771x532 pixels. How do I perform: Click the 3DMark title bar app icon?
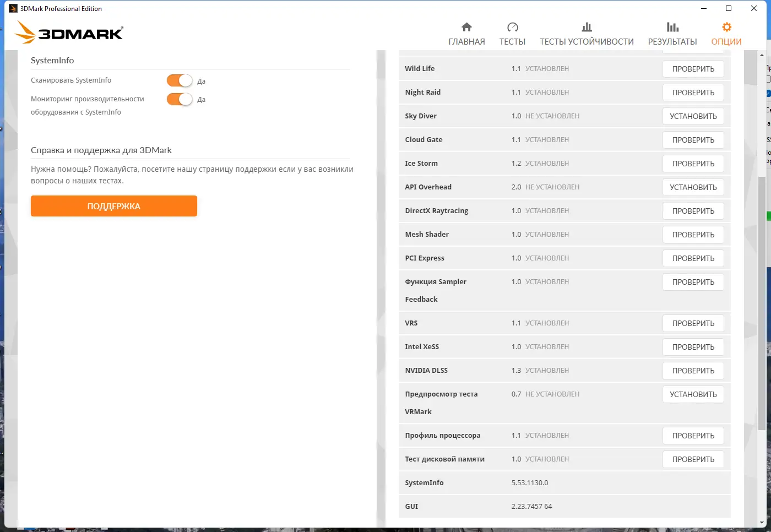(13, 8)
